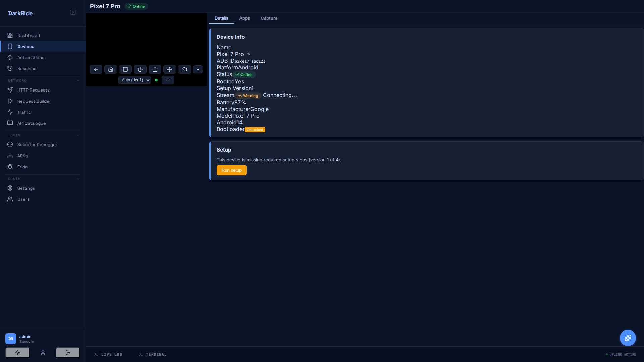This screenshot has height=362, width=644.
Task: Open Request Builder tool
Action: 43,101
